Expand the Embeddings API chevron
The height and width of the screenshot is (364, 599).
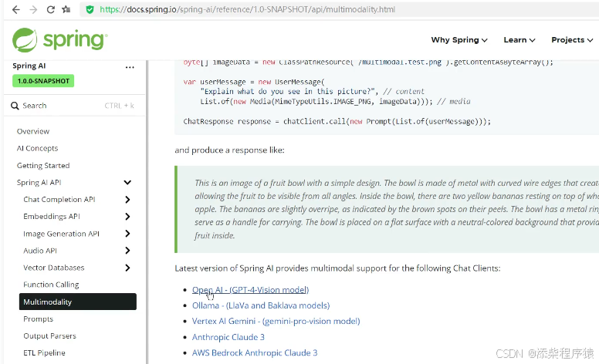(127, 217)
